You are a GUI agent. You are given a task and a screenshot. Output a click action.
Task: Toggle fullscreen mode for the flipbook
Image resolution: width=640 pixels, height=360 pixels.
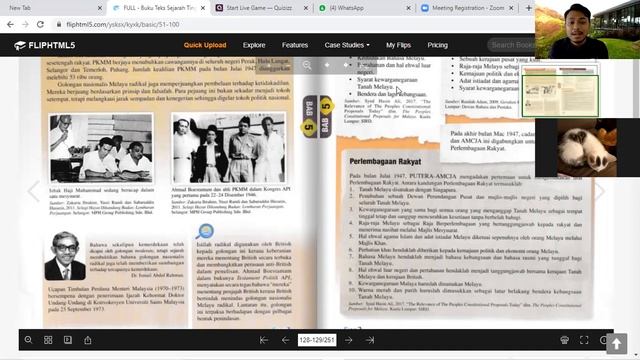584,340
